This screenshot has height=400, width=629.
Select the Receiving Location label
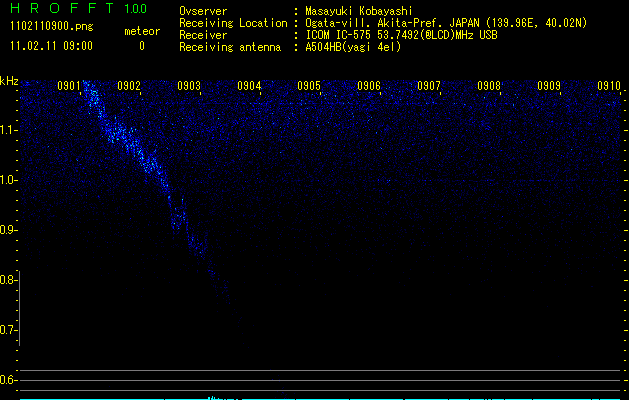[x=233, y=23]
